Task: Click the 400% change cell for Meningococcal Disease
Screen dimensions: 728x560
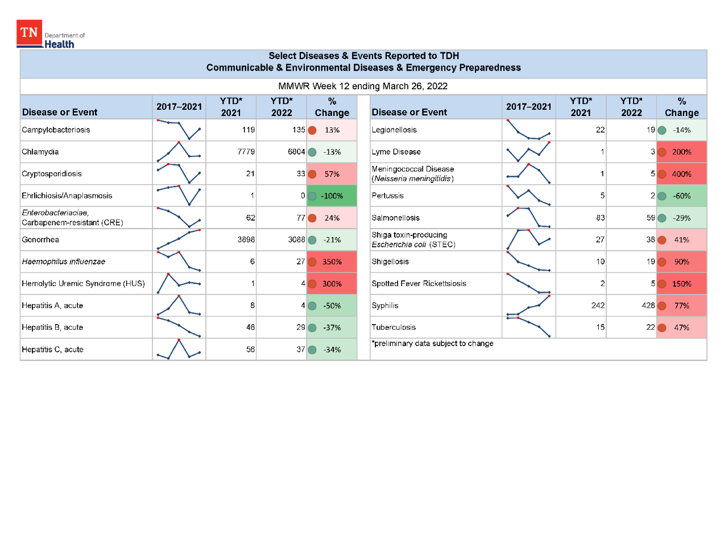Action: click(681, 174)
